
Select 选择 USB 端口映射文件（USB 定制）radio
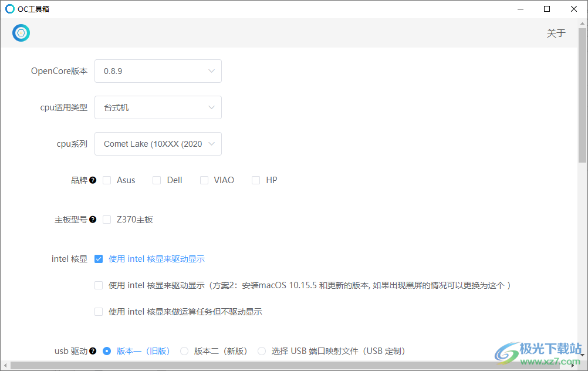coord(262,351)
